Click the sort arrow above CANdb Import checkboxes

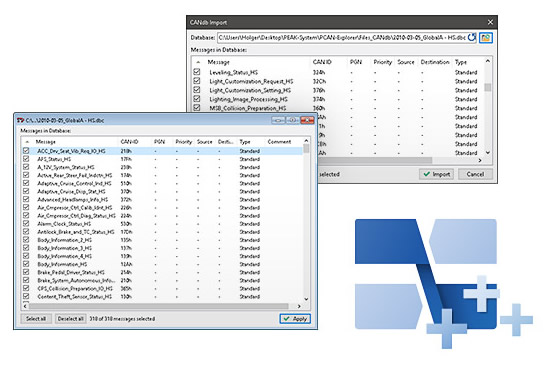click(x=198, y=62)
